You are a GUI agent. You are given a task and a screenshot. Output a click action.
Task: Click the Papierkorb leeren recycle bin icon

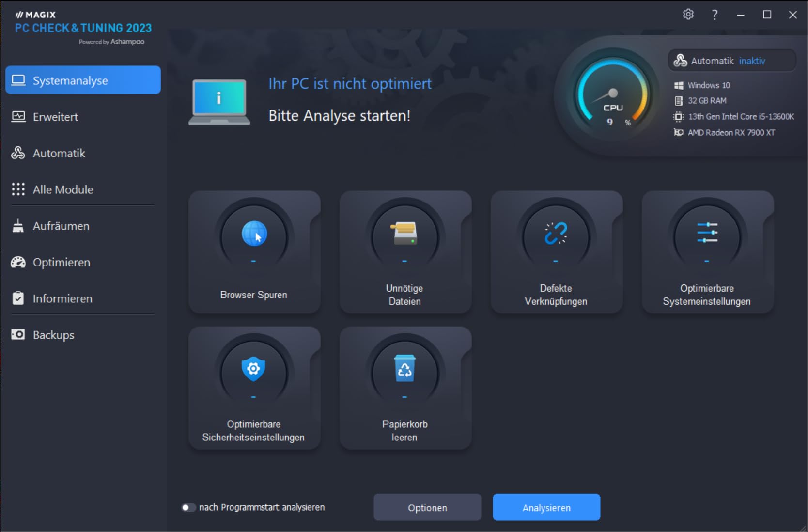[x=404, y=369]
